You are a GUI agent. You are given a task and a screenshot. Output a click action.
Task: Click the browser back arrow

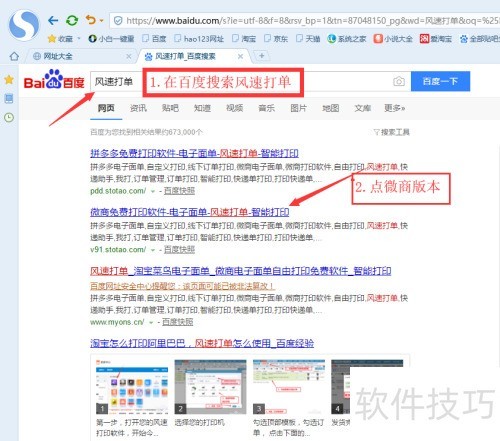coord(53,21)
